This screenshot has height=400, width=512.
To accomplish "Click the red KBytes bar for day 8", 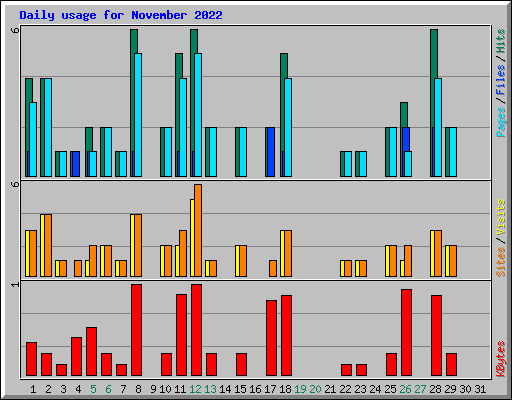I will tap(136, 330).
